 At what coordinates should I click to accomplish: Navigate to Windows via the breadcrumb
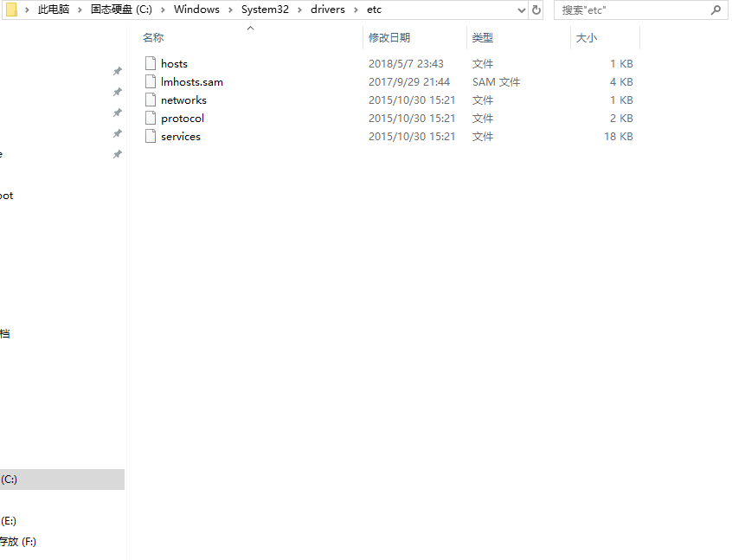[x=196, y=10]
